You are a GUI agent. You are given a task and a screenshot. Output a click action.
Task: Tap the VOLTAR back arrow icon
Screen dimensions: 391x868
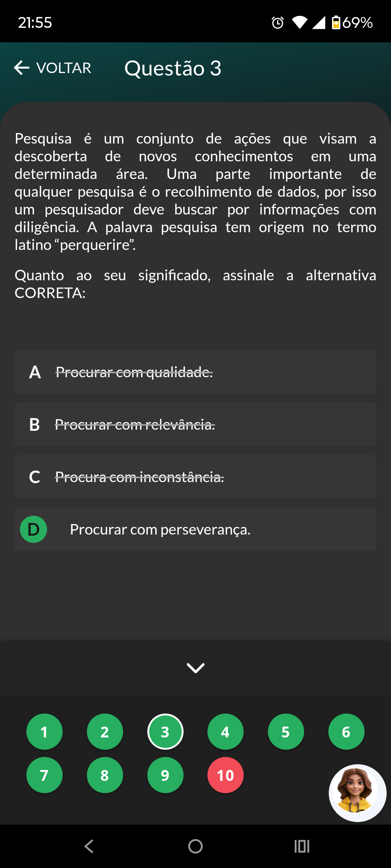[x=21, y=68]
